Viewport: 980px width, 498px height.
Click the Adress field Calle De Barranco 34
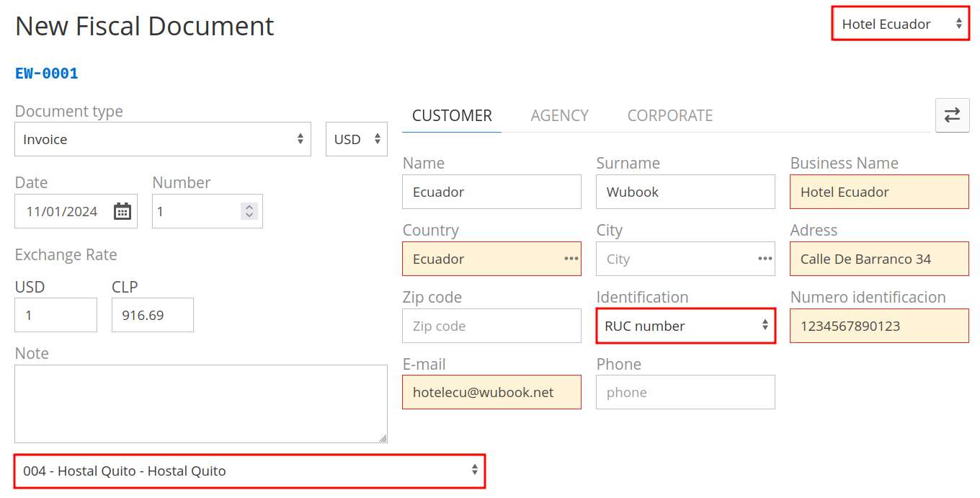pos(879,259)
